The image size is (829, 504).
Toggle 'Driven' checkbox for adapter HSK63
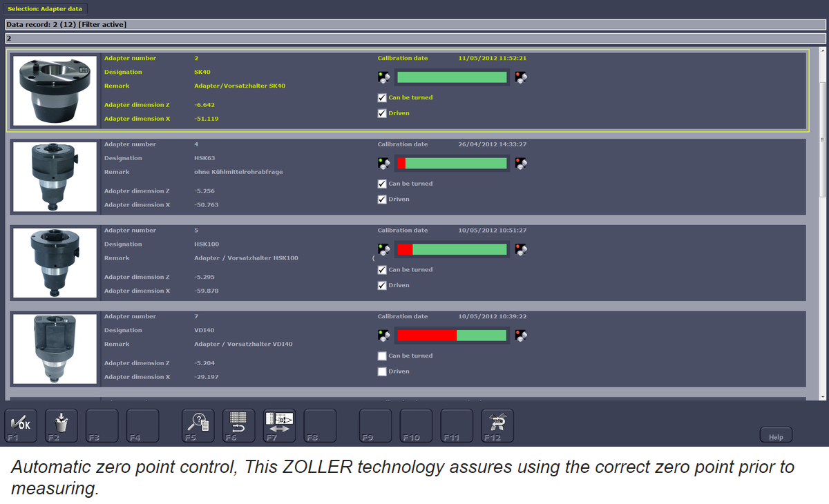pos(382,200)
